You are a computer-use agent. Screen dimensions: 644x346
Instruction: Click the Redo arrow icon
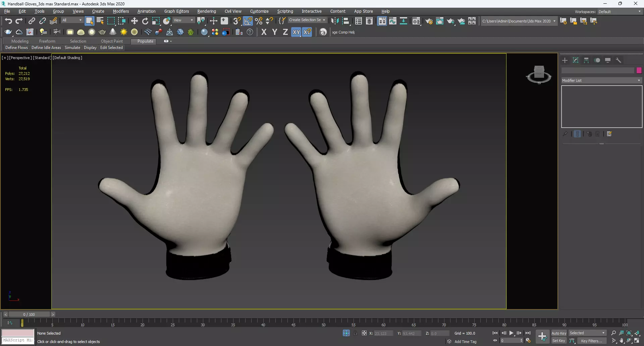coord(19,21)
